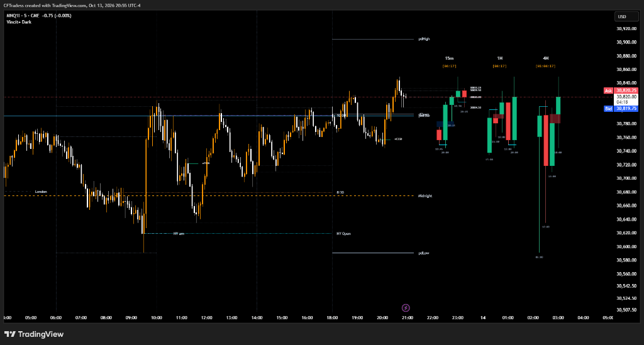Click the 30,507.50 price axis label
This screenshot has height=345, width=644.
coord(626,310)
